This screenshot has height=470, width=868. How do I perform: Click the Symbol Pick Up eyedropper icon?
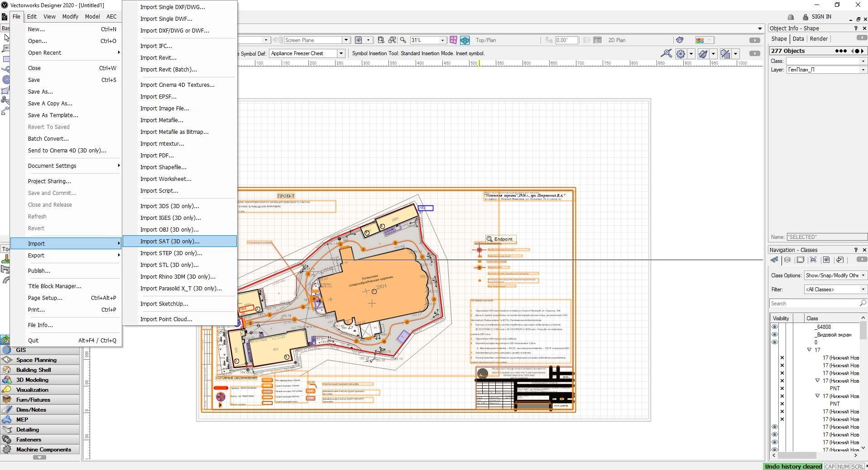[666, 53]
